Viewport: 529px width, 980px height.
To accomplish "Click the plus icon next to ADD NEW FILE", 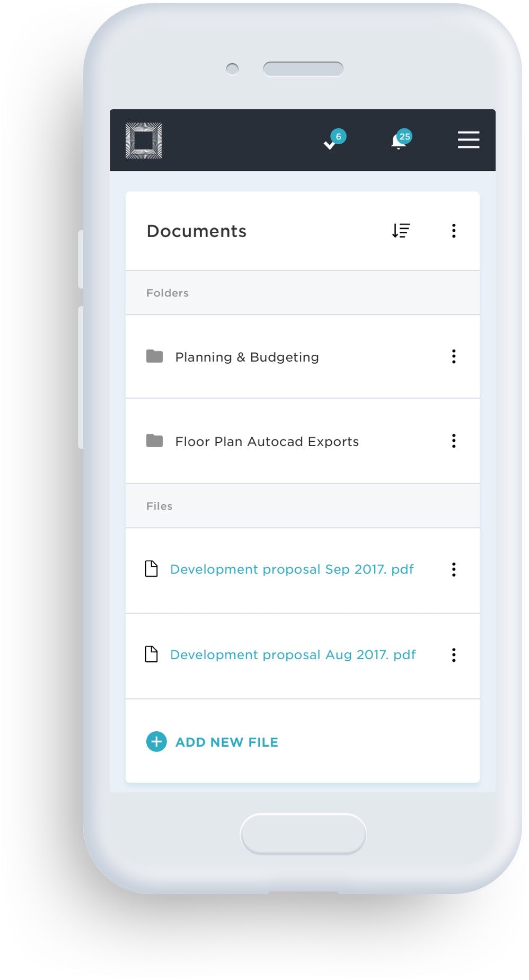I will pyautogui.click(x=156, y=742).
